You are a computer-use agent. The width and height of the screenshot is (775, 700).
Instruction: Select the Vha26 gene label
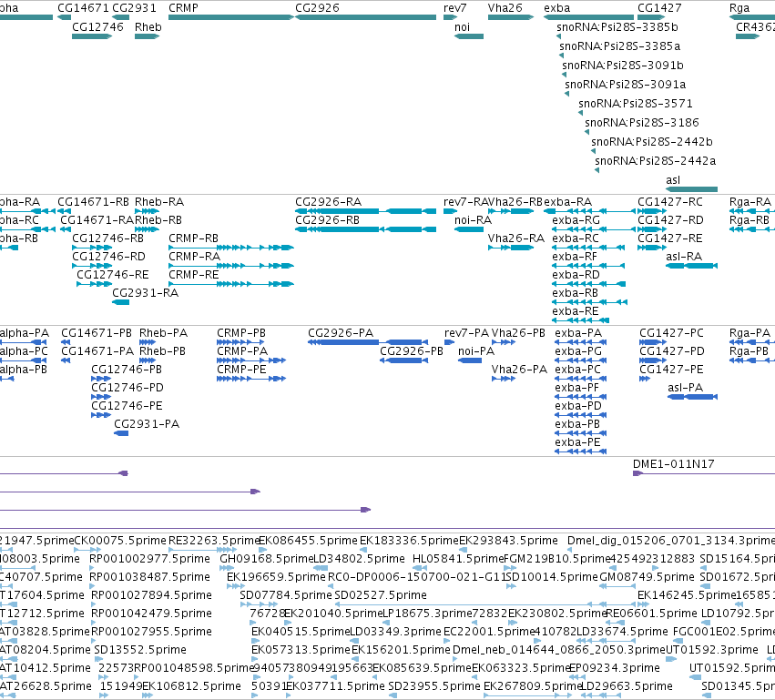tap(505, 8)
